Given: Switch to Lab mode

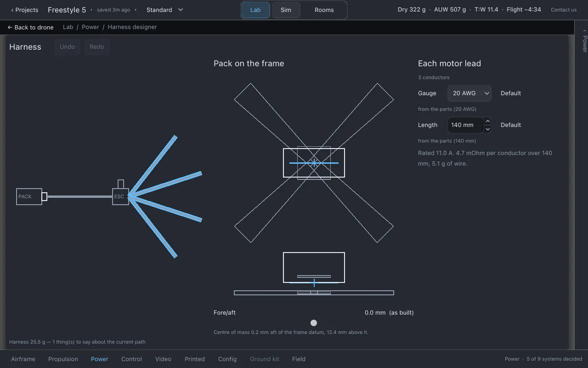Looking at the screenshot, I should click(255, 10).
